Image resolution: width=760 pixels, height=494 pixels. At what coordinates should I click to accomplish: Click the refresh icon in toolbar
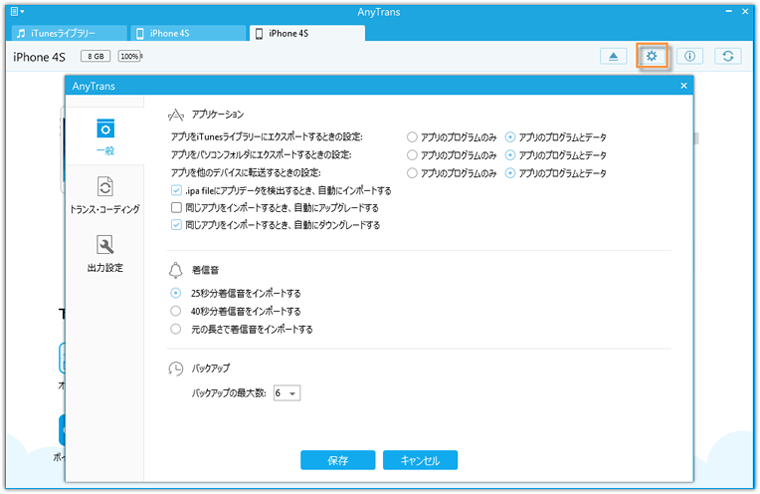tap(728, 56)
